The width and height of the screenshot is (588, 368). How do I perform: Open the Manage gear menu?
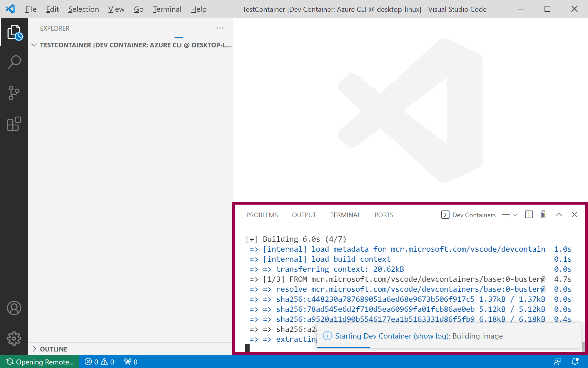pos(14,339)
